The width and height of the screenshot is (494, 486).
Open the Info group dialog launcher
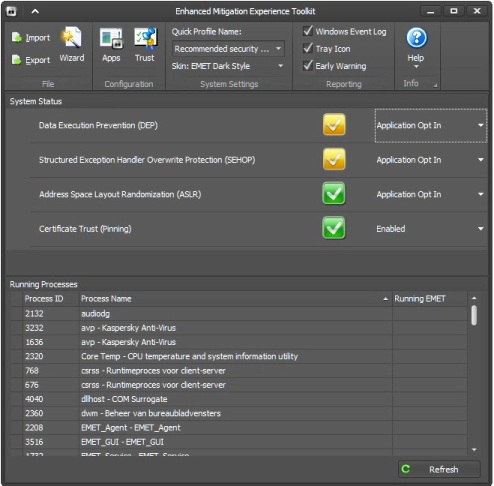[435, 85]
